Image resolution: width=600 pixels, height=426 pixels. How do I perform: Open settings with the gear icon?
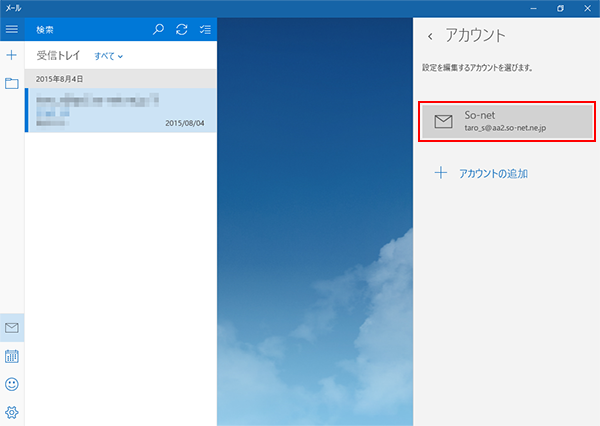(x=12, y=411)
